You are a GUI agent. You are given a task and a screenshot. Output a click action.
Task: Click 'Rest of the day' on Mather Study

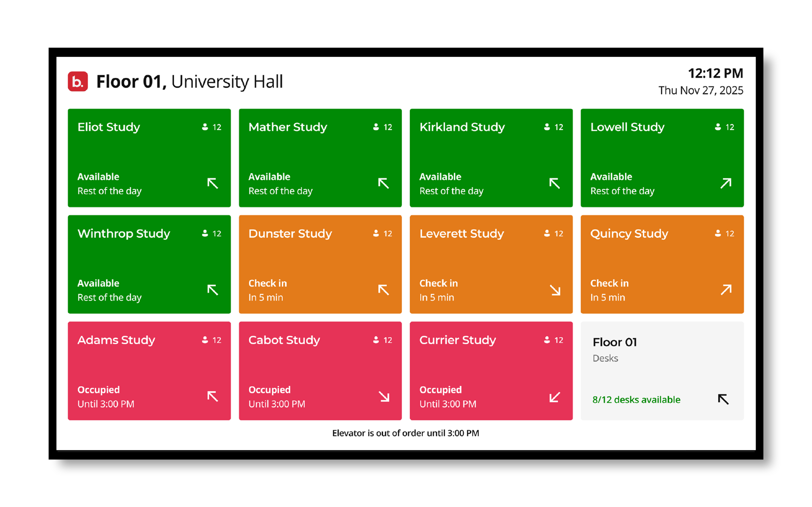point(280,191)
